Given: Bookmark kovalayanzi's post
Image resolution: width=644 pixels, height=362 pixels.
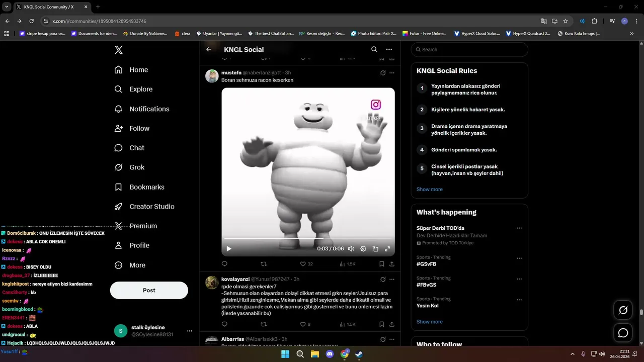Looking at the screenshot, I should pyautogui.click(x=382, y=324).
